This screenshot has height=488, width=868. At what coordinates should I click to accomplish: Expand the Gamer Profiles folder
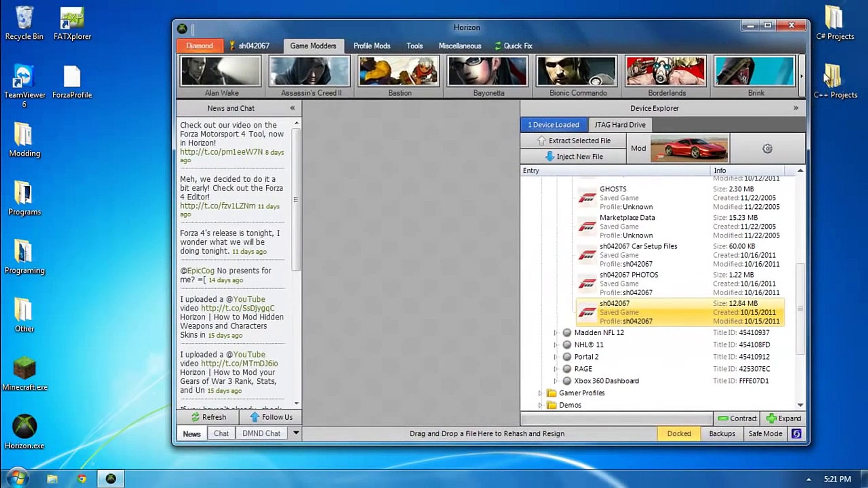coord(540,393)
